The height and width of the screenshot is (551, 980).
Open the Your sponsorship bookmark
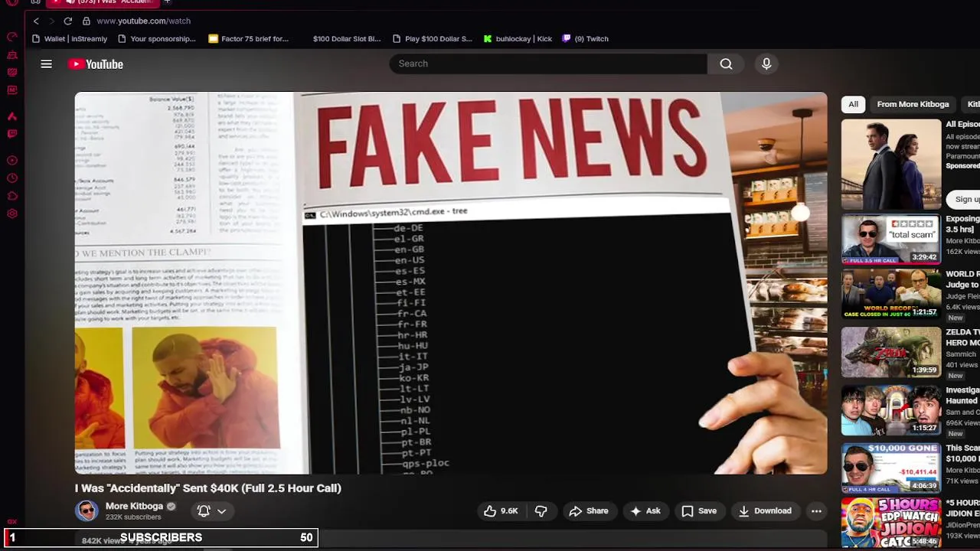coord(157,39)
